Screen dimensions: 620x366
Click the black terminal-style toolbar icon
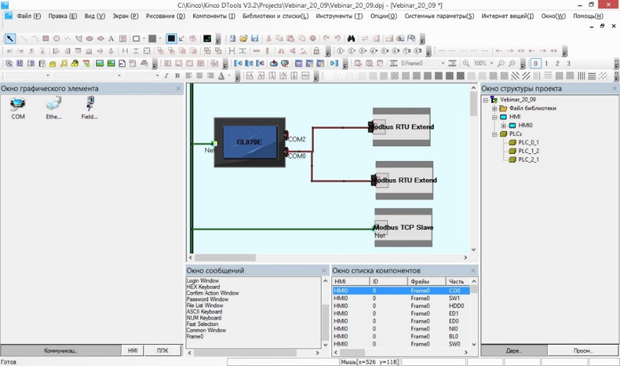[x=207, y=38]
